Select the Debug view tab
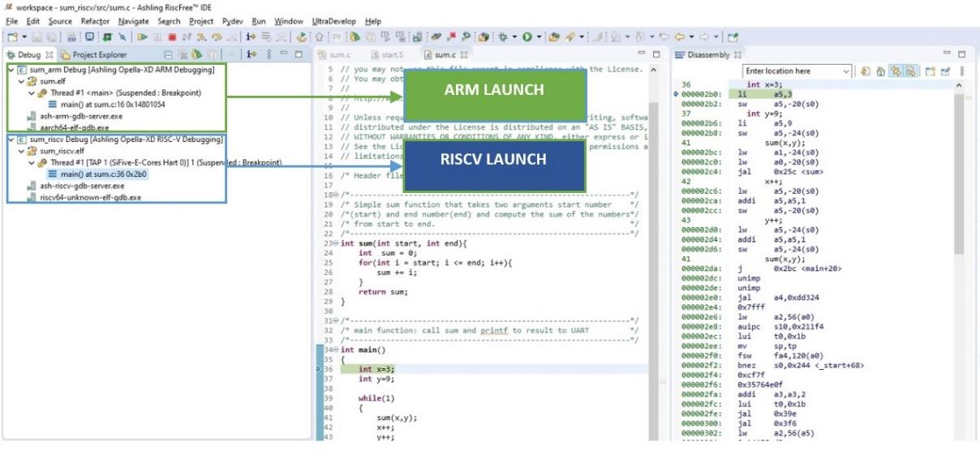 point(28,54)
